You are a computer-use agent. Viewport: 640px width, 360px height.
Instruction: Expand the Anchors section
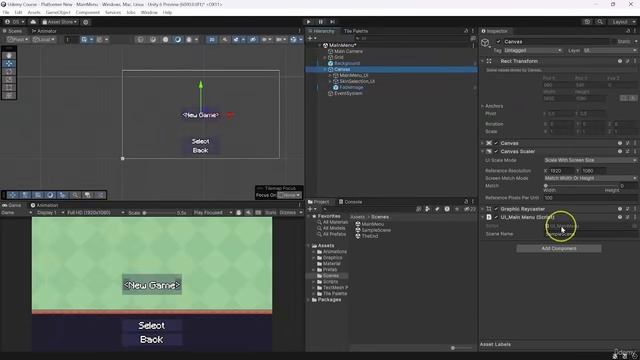(x=482, y=106)
